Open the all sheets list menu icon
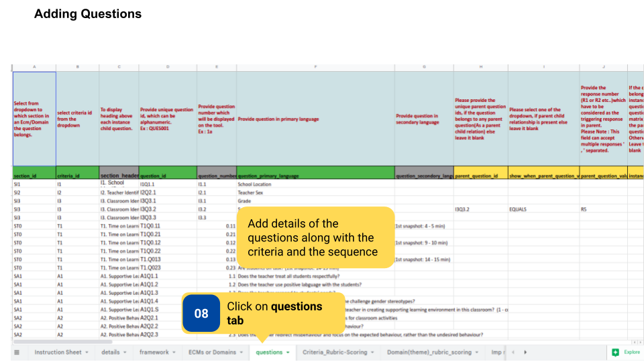This screenshot has height=362, width=644. click(x=17, y=352)
